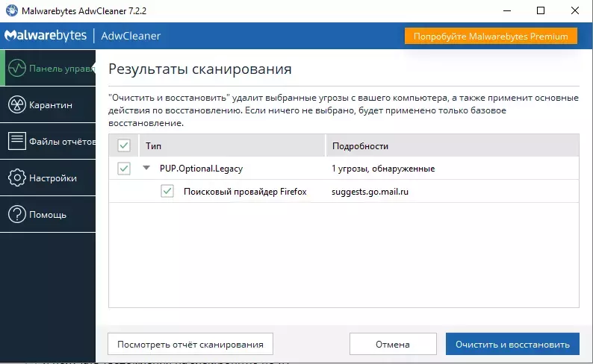
Task: Minimize the AdwCleaner window
Action: (507, 10)
